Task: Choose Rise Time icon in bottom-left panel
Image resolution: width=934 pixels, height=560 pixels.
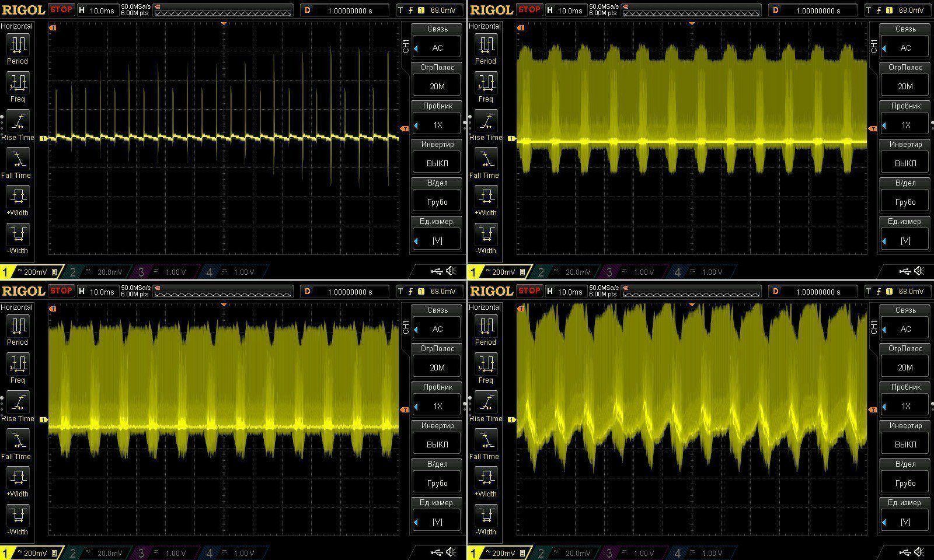Action: coord(18,406)
